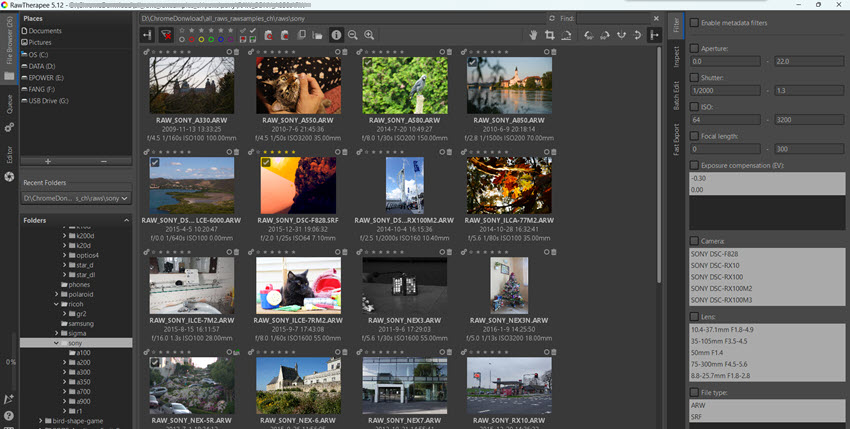Viewport: 850px width, 429px height.
Task: Trash RAW_SONY_ILCA-77M2.ARW via its bin icon
Action: 553,152
